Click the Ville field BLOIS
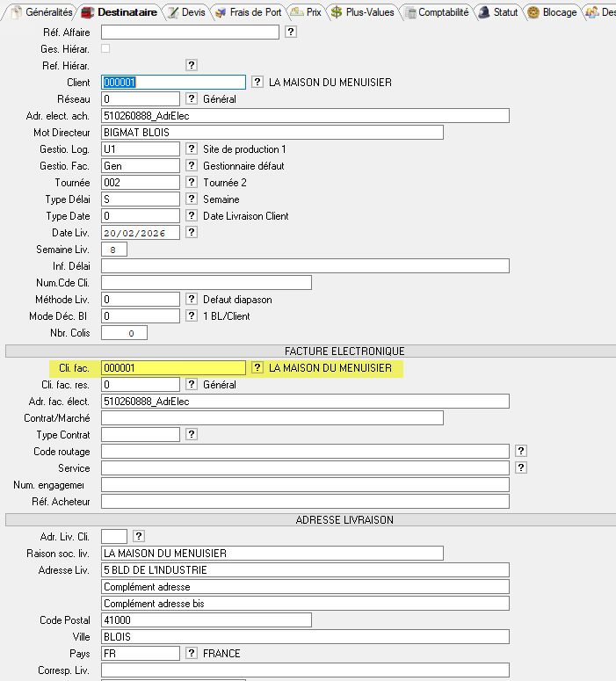 tap(306, 637)
